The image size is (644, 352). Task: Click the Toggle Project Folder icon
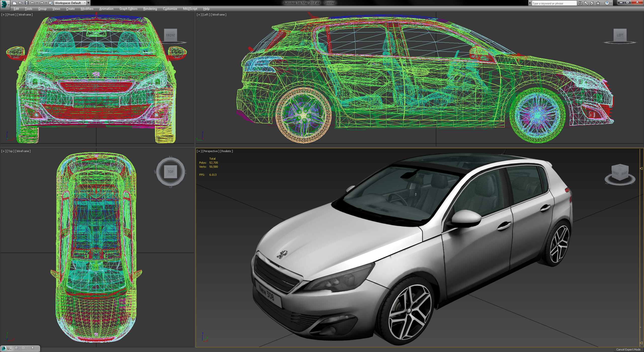tap(50, 3)
